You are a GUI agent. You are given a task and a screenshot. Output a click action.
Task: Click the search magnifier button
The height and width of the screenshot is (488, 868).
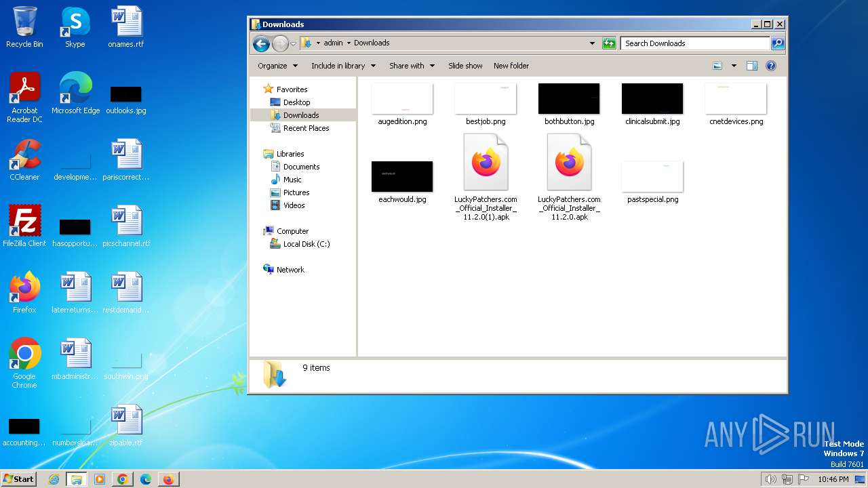point(778,43)
